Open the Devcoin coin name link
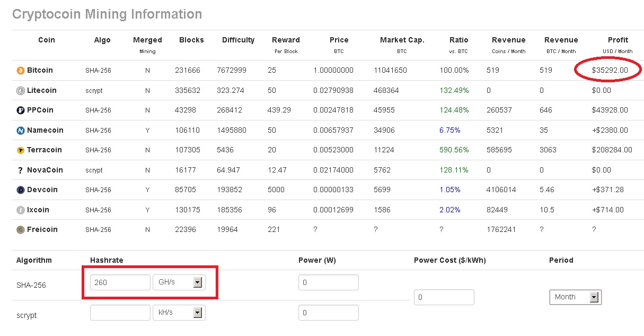 point(42,189)
